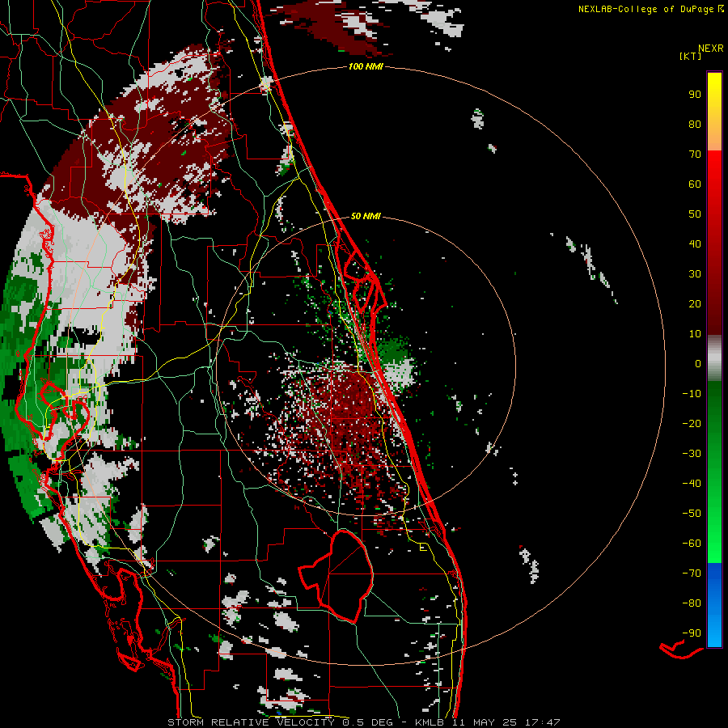Click the -40 value on the velocity scale
Viewport: 728px width, 728px height.
[692, 484]
